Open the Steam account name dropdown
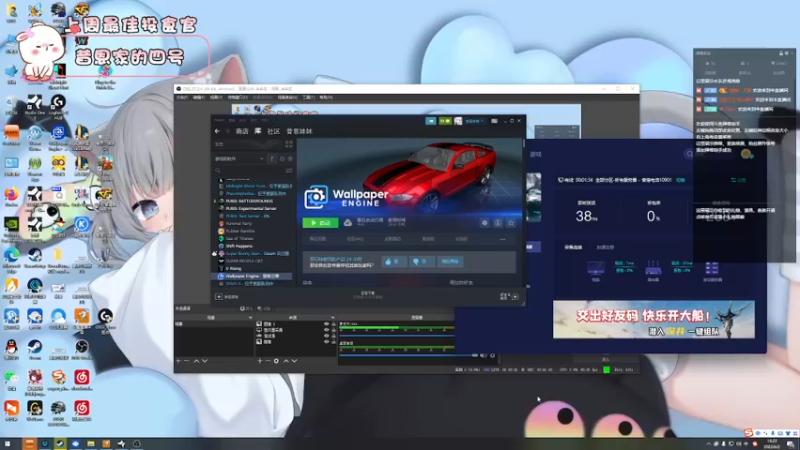 [474, 121]
